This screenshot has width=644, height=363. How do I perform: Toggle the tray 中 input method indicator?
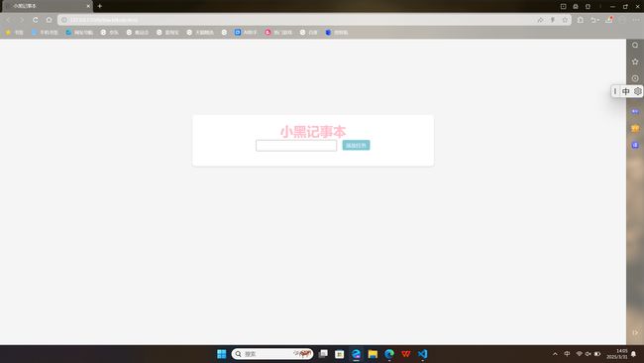(567, 354)
